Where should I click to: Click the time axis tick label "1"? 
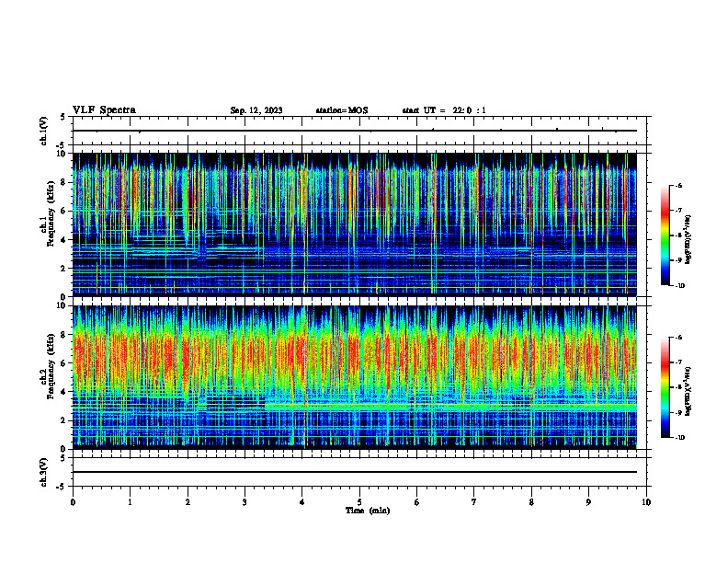tap(130, 502)
